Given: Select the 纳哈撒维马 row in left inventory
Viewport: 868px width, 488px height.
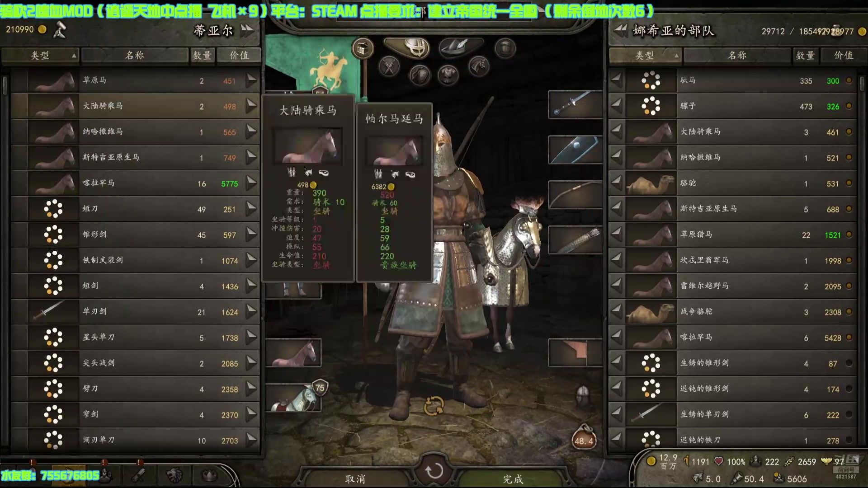Looking at the screenshot, I should 135,132.
